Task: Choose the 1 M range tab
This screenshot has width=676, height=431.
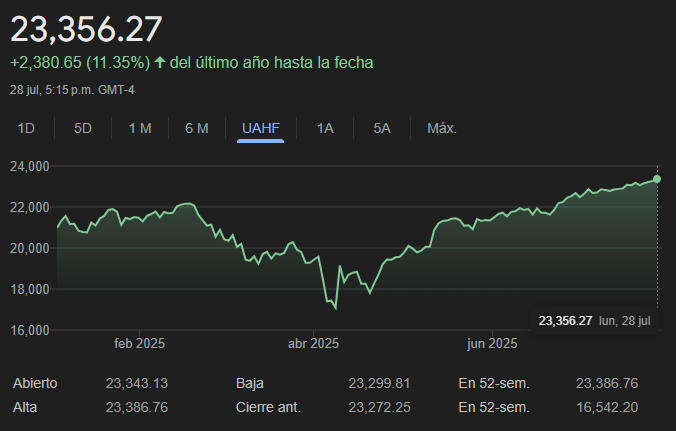Action: click(140, 128)
